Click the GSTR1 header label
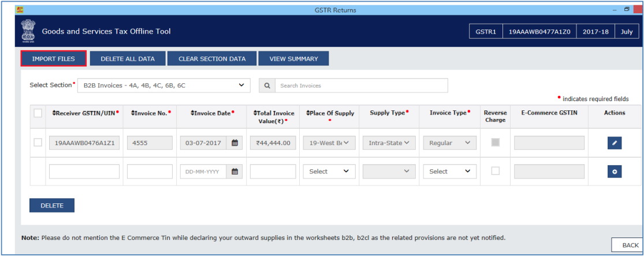This screenshot has width=644, height=256. [x=486, y=32]
